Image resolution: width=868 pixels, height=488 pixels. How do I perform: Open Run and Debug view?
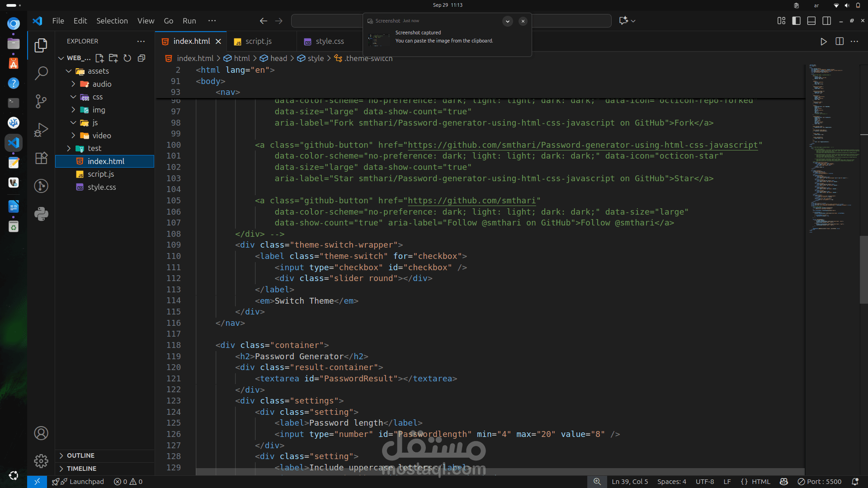point(41,130)
